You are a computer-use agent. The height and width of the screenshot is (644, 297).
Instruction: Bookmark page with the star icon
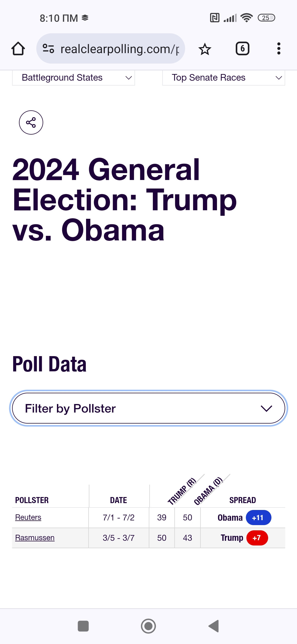click(205, 49)
